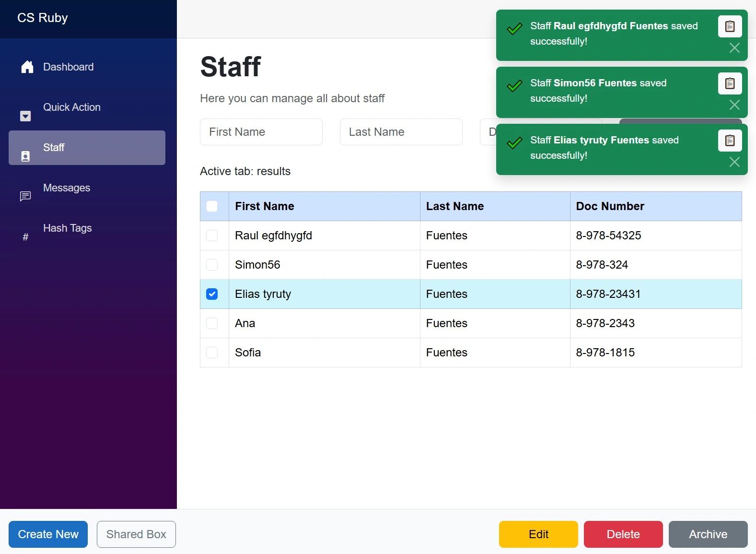This screenshot has height=554, width=756.
Task: Click the Create New button
Action: (48, 534)
